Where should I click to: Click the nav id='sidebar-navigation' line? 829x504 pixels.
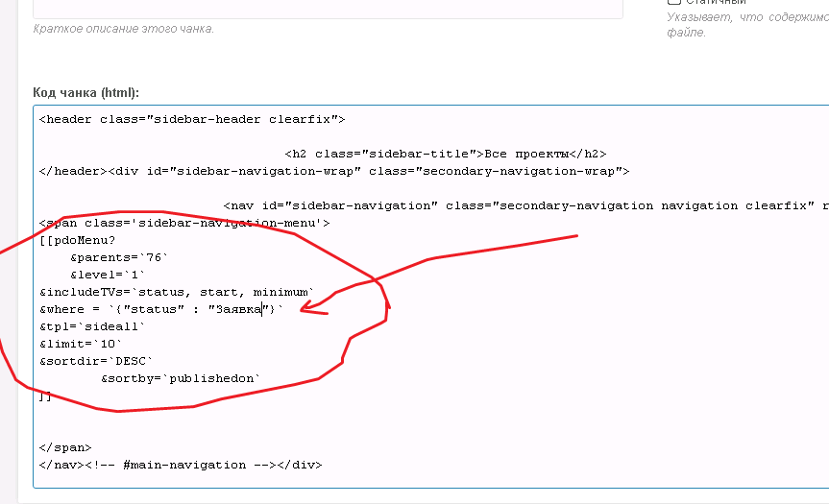point(525,205)
